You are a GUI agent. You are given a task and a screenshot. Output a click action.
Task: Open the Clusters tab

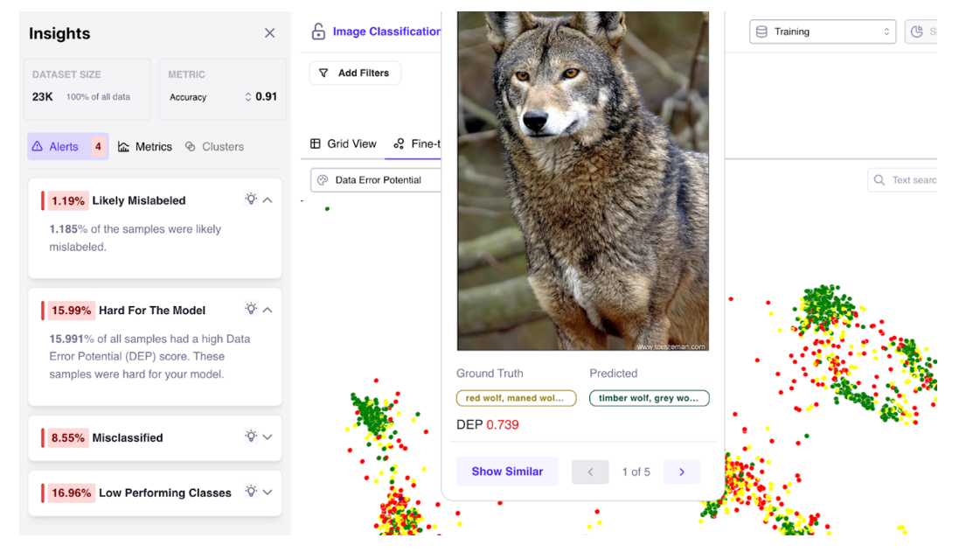(x=214, y=147)
